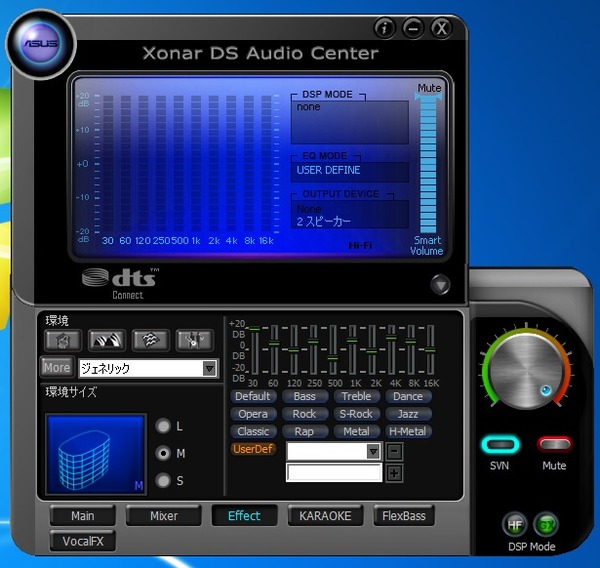Apply the Jazz EQ preset

408,414
